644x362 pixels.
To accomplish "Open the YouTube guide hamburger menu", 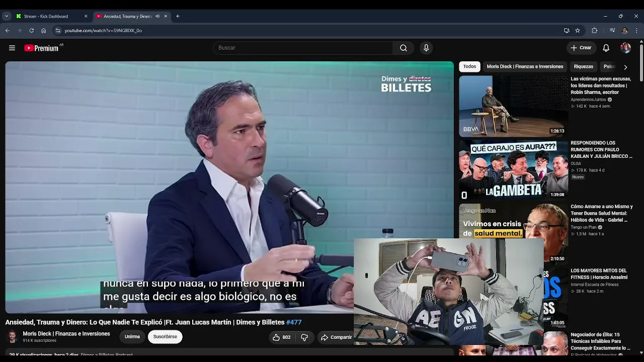I will [12, 48].
